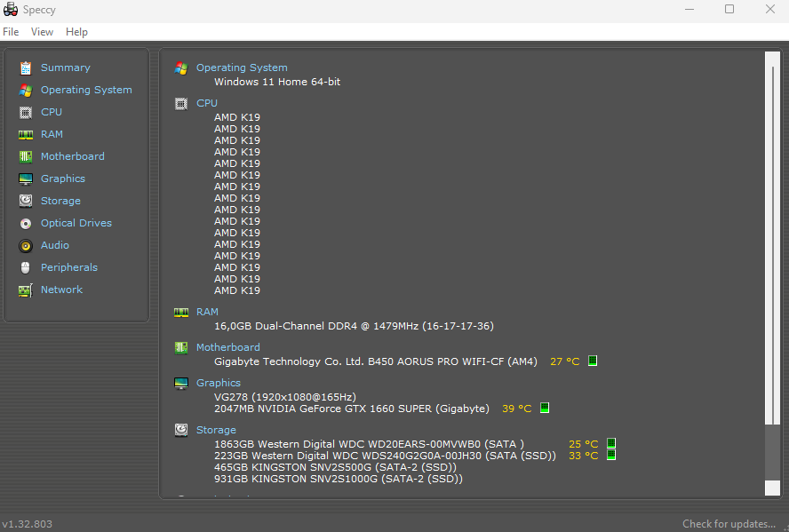Click the Graphics heading link in summary

[219, 383]
